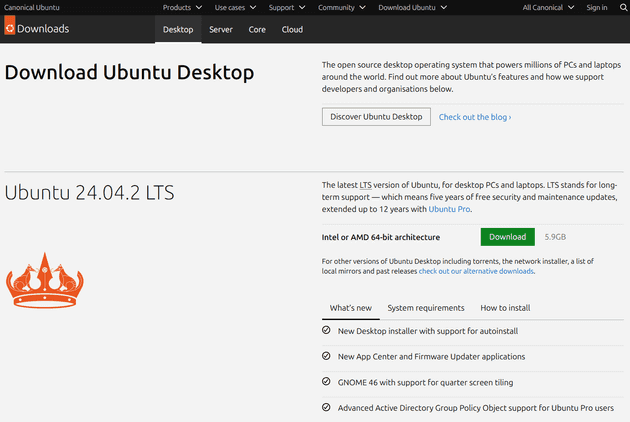
Task: Expand the Use cases dropdown
Action: 235,7
